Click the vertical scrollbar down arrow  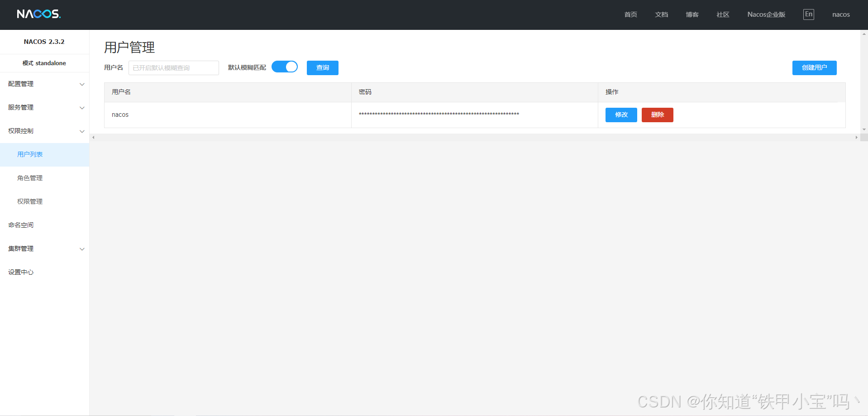pos(864,129)
